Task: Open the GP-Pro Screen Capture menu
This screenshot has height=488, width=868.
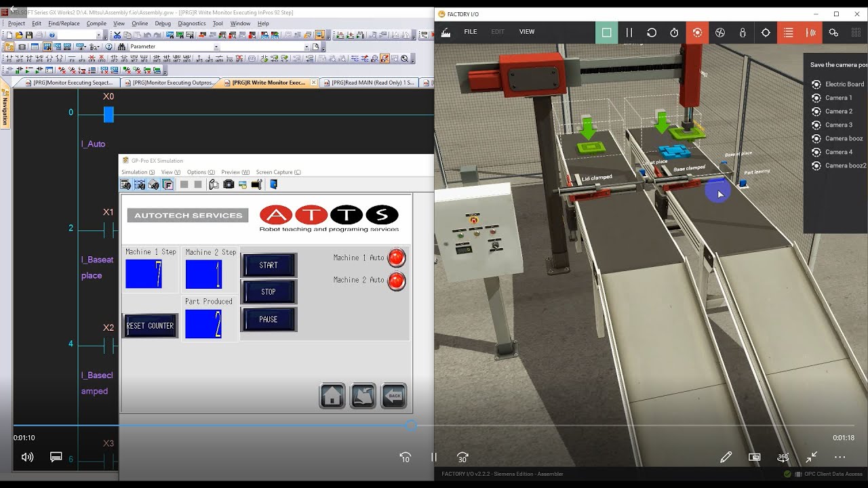Action: pyautogui.click(x=278, y=172)
